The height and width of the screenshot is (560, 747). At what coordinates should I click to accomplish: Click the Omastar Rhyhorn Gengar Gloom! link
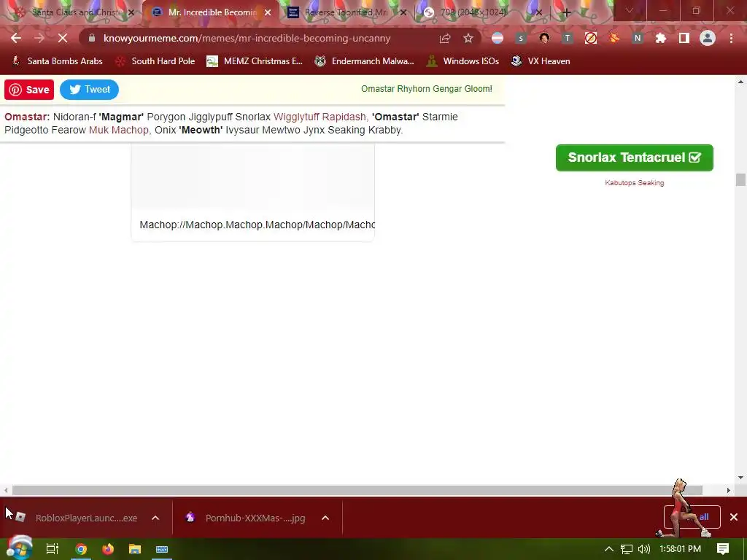426,89
